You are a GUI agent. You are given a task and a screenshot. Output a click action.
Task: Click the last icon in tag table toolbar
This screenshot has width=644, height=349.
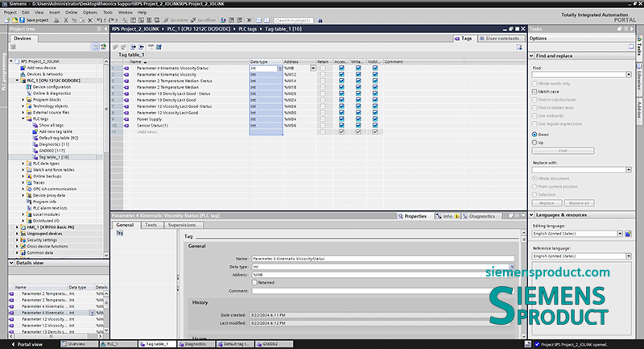point(159,47)
